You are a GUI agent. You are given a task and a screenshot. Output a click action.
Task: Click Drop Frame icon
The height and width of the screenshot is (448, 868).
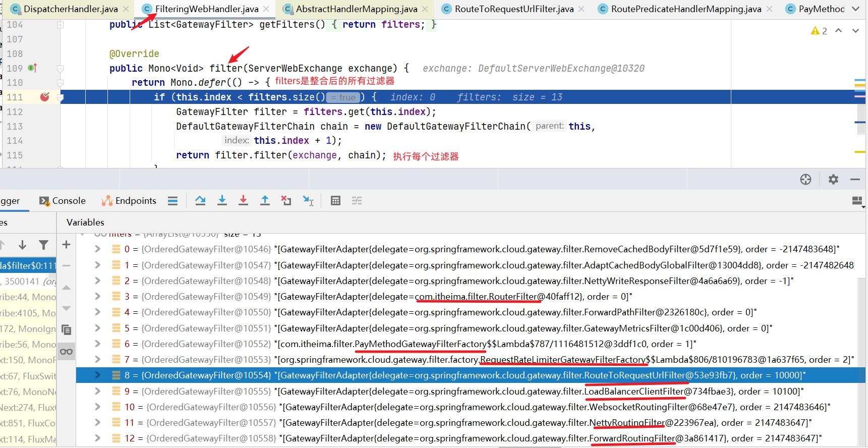[x=286, y=201]
